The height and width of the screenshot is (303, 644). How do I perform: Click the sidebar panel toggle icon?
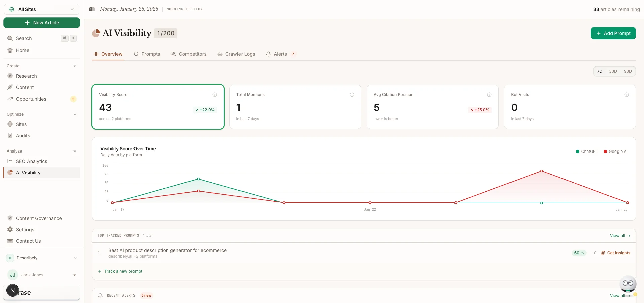92,9
